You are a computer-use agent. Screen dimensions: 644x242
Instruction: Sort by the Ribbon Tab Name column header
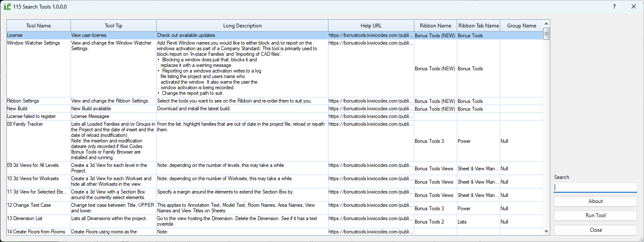pos(479,26)
